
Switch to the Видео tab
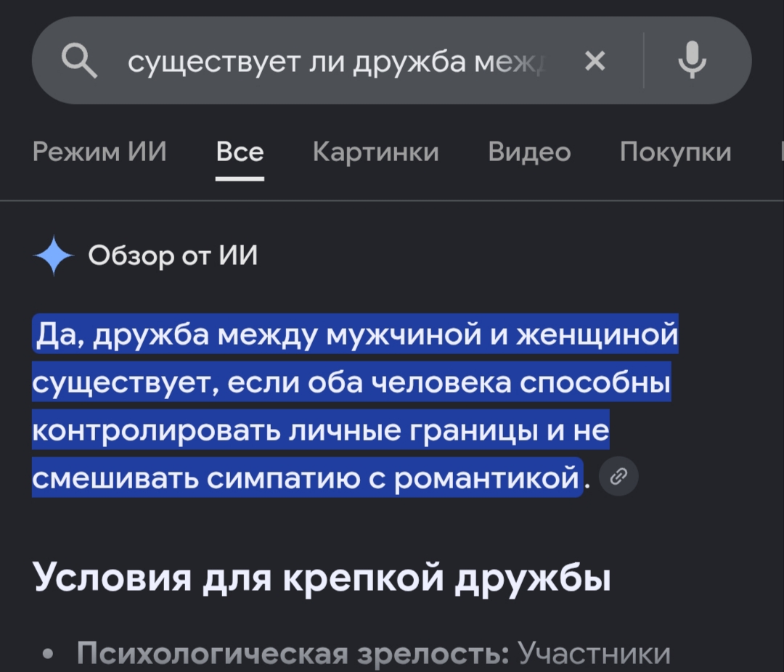pos(529,152)
